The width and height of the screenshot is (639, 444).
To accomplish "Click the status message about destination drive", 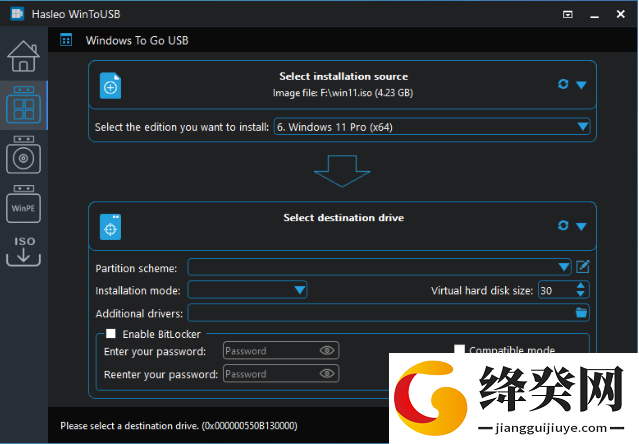I will (178, 426).
